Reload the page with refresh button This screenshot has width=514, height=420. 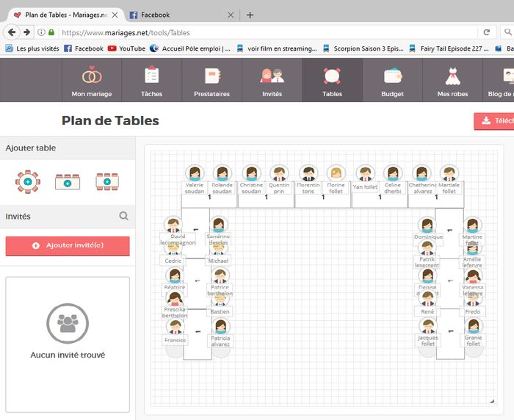point(486,32)
